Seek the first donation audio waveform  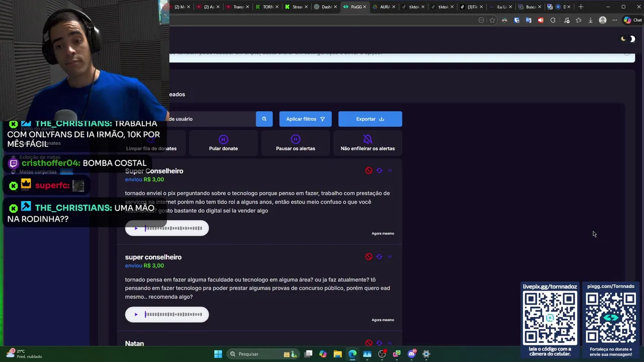(x=174, y=228)
